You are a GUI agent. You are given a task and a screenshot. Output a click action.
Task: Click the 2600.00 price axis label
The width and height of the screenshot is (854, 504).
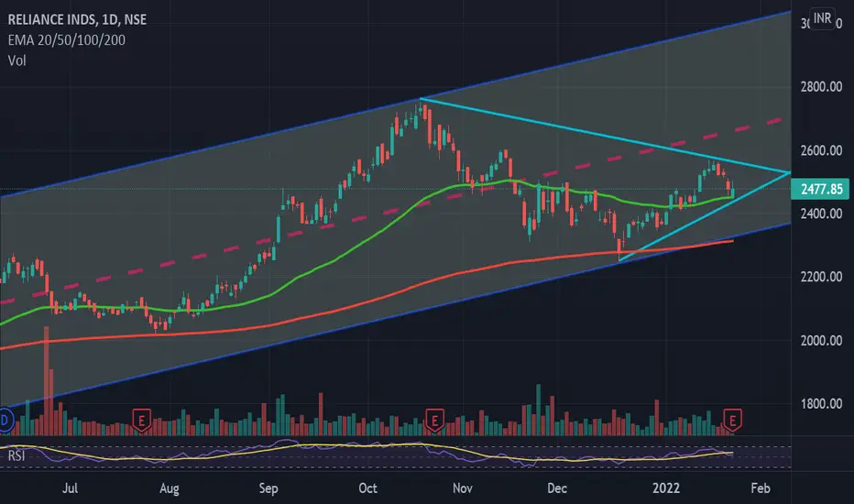(821, 150)
